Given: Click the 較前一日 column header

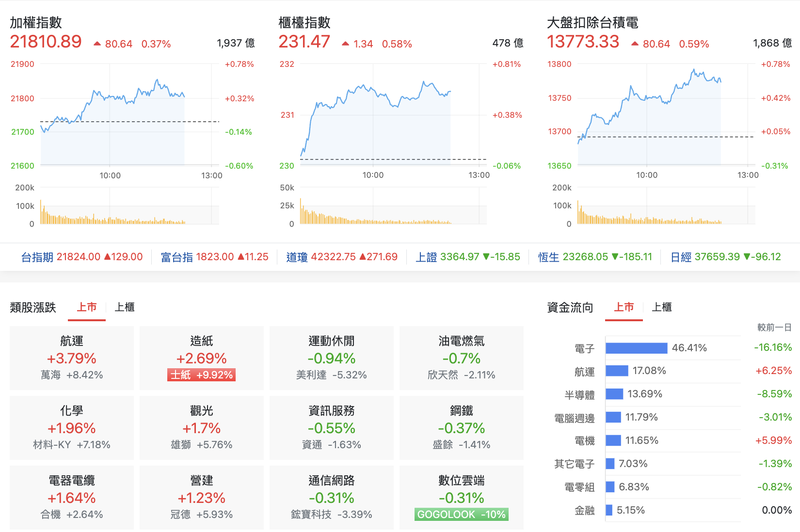Looking at the screenshot, I should pyautogui.click(x=774, y=328).
